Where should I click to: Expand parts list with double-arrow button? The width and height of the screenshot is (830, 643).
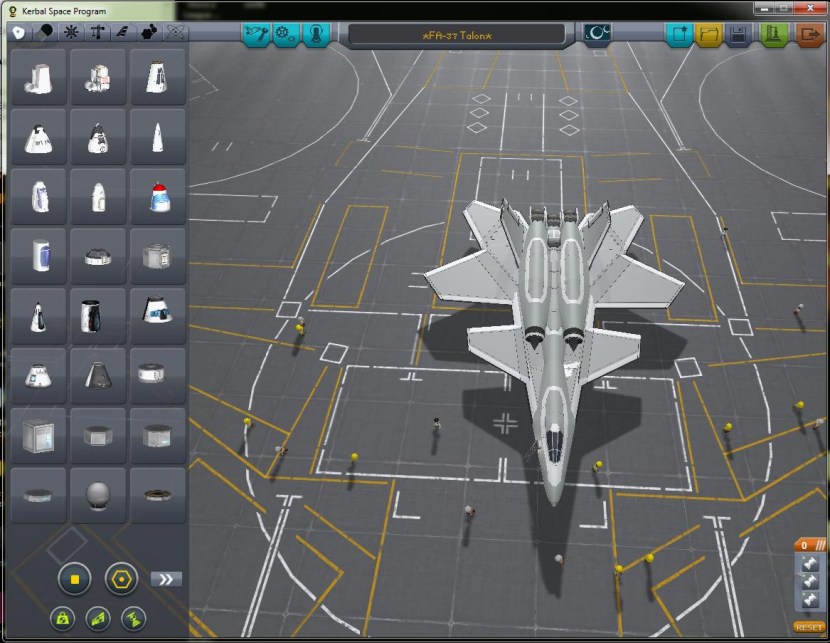tap(166, 578)
